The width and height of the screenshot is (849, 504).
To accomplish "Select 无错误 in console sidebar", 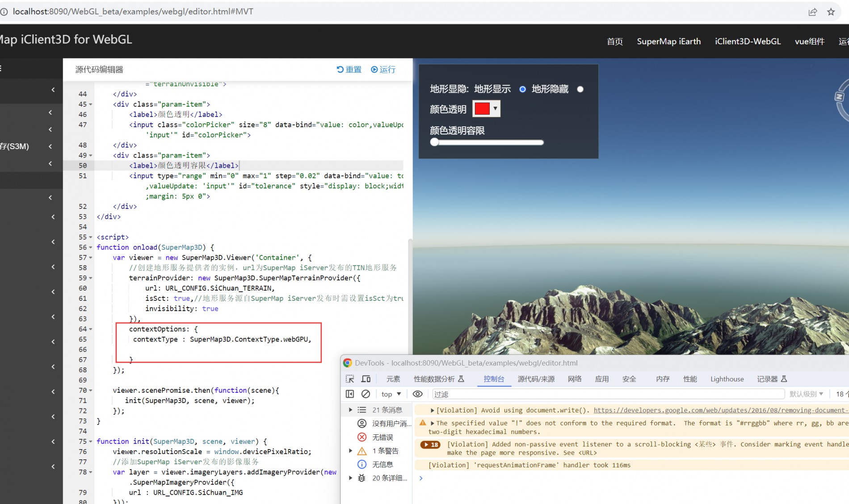I will click(x=375, y=437).
